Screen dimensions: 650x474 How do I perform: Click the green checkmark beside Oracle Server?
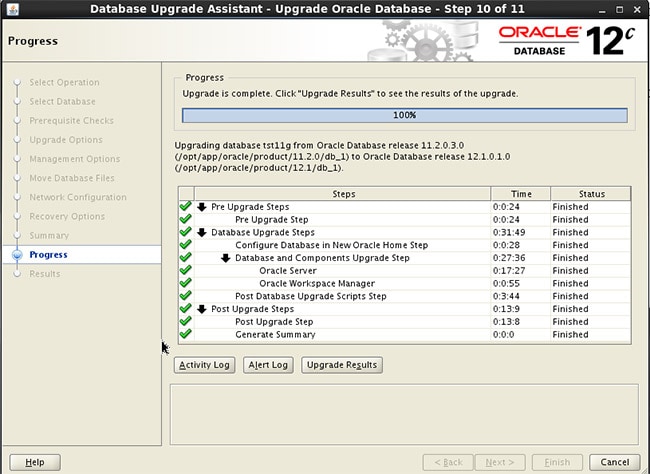coord(186,270)
